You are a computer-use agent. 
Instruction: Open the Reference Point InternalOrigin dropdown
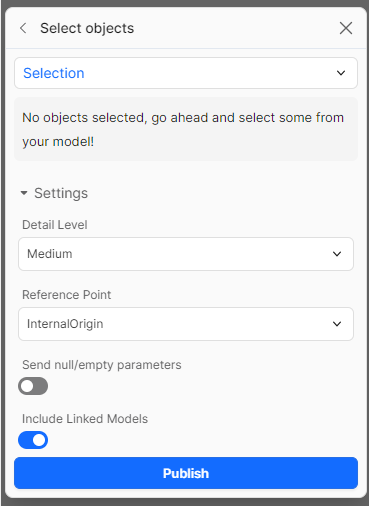point(186,324)
